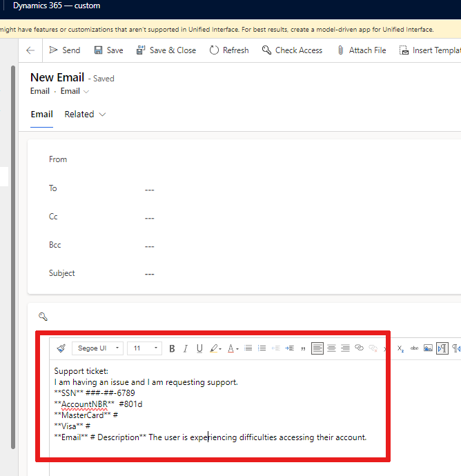Insert a bulleted list

(x=248, y=348)
